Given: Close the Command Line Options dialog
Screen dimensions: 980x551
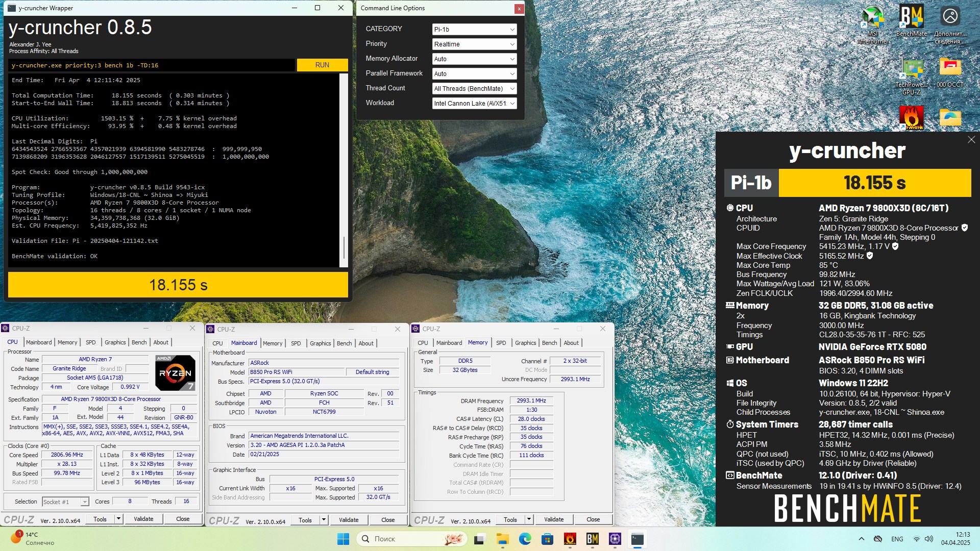Looking at the screenshot, I should click(x=519, y=8).
